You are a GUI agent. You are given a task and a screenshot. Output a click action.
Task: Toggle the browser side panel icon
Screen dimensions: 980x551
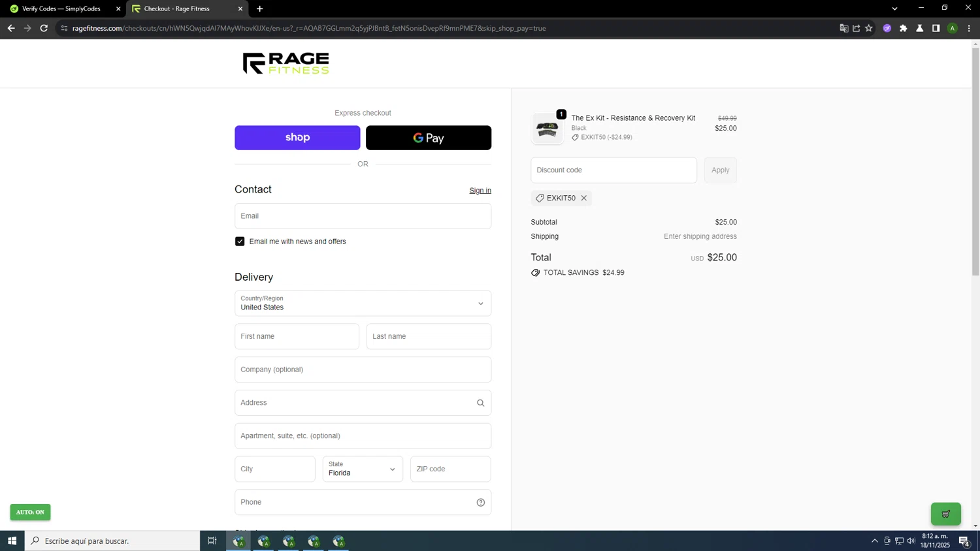tap(936, 28)
